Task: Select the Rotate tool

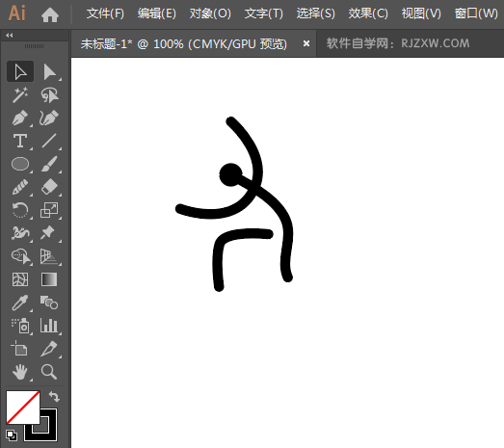Action: tap(20, 210)
